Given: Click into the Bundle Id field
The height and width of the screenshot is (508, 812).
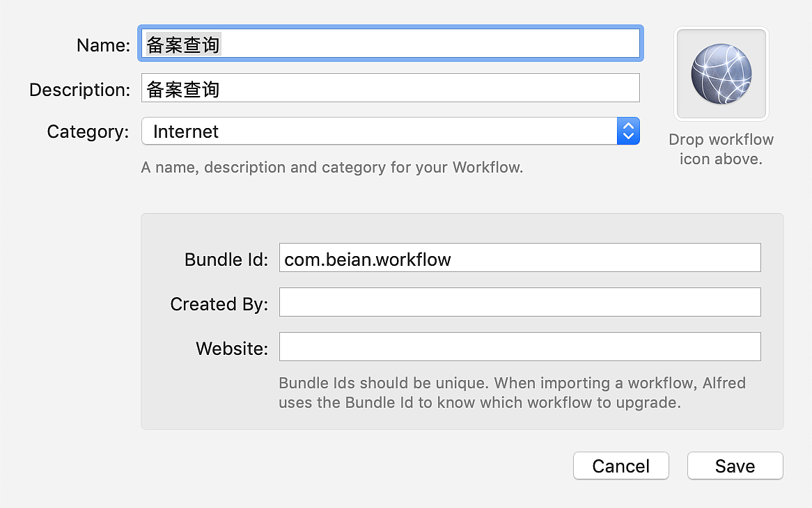Looking at the screenshot, I should [x=519, y=258].
